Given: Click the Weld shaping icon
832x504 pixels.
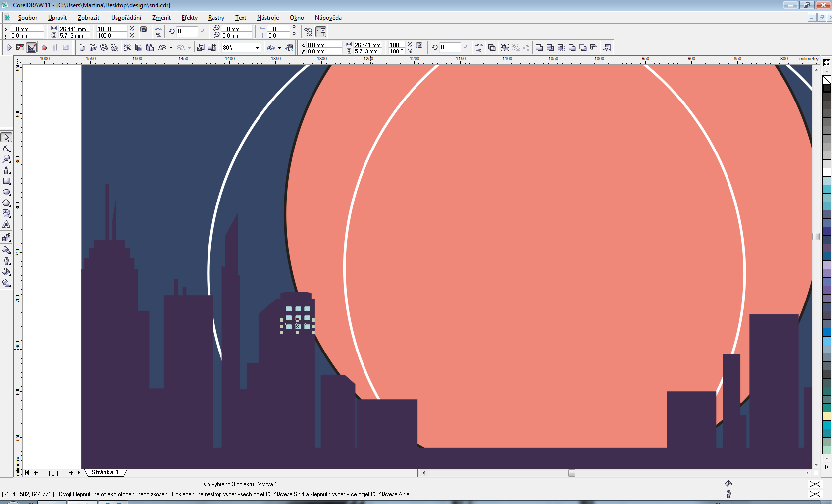Looking at the screenshot, I should (539, 48).
